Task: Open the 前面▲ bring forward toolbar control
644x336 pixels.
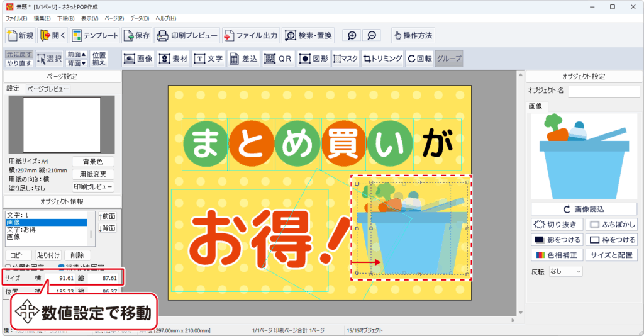Action: point(76,55)
